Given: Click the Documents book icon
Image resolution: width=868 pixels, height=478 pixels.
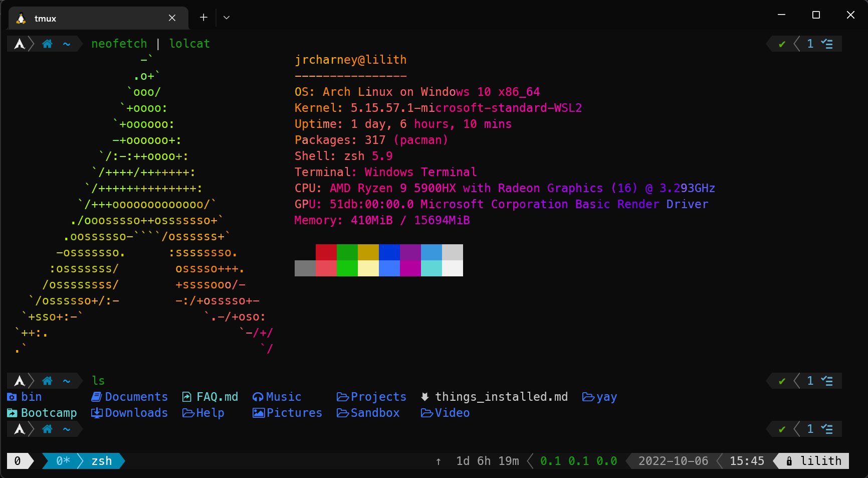Looking at the screenshot, I should coord(97,397).
